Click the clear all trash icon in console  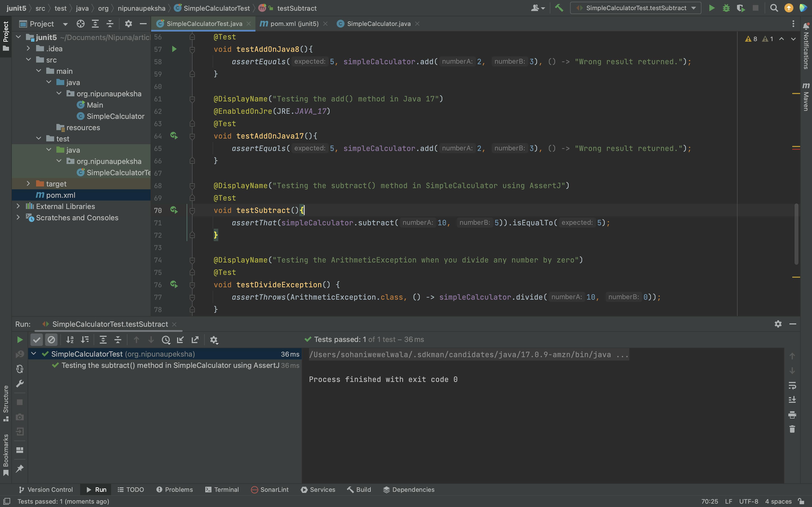[x=792, y=429]
